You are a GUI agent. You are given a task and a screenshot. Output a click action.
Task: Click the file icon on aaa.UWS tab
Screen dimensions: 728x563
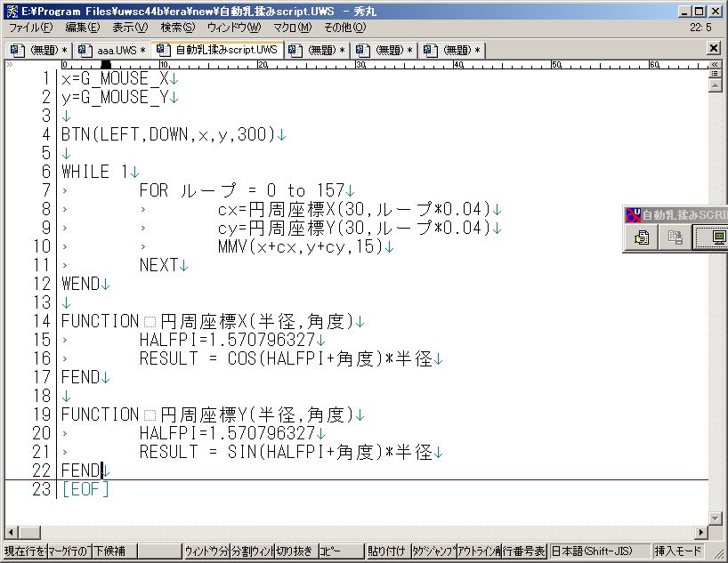pyautogui.click(x=84, y=50)
